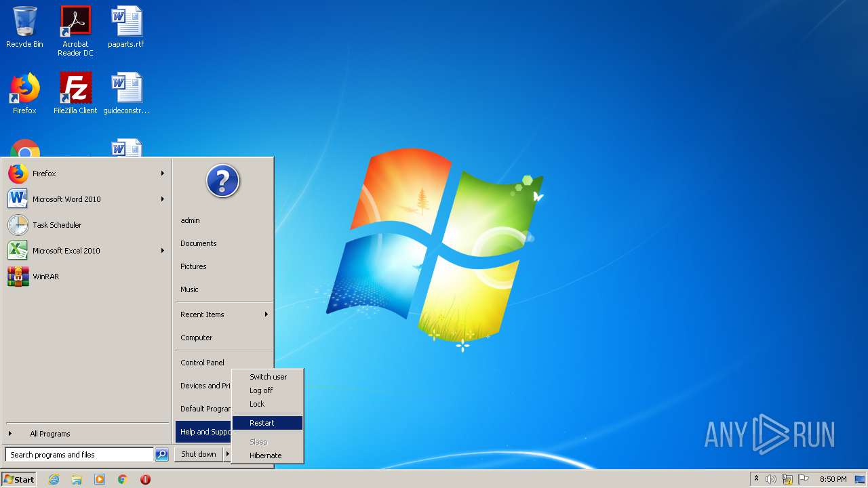This screenshot has height=488, width=868.
Task: Open FileZilla Client desktop shortcut
Action: point(75,94)
